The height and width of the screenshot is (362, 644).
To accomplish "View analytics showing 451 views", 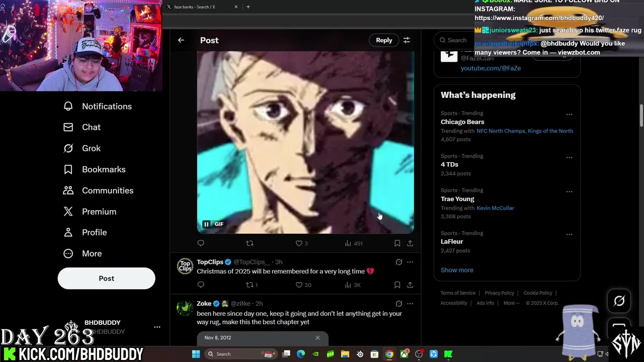I will coord(354,243).
